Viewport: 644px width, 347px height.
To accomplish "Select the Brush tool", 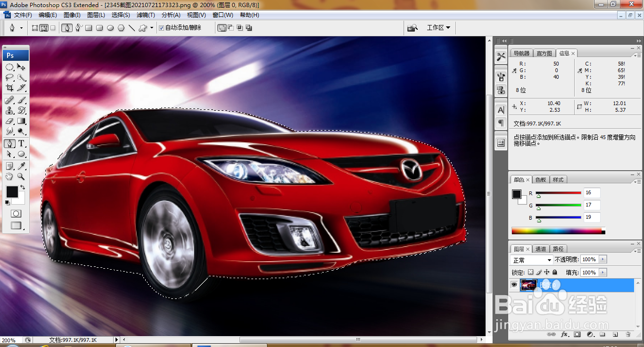I will pyautogui.click(x=21, y=100).
